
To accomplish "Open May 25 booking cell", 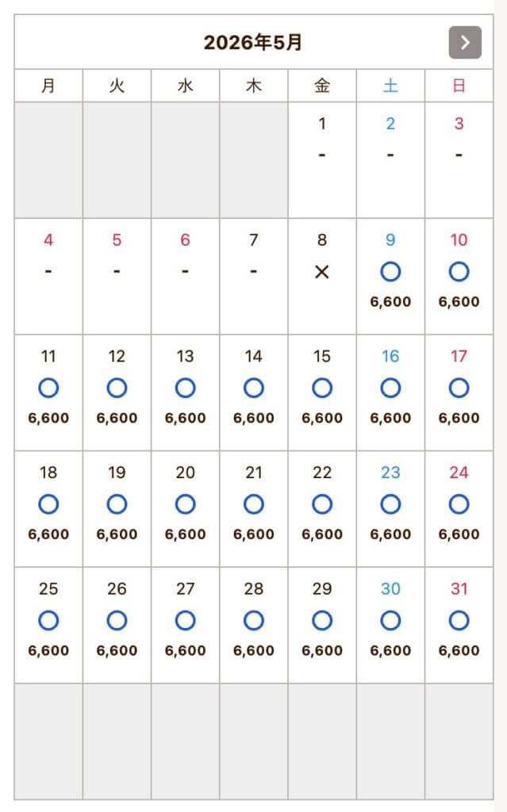I will click(48, 624).
